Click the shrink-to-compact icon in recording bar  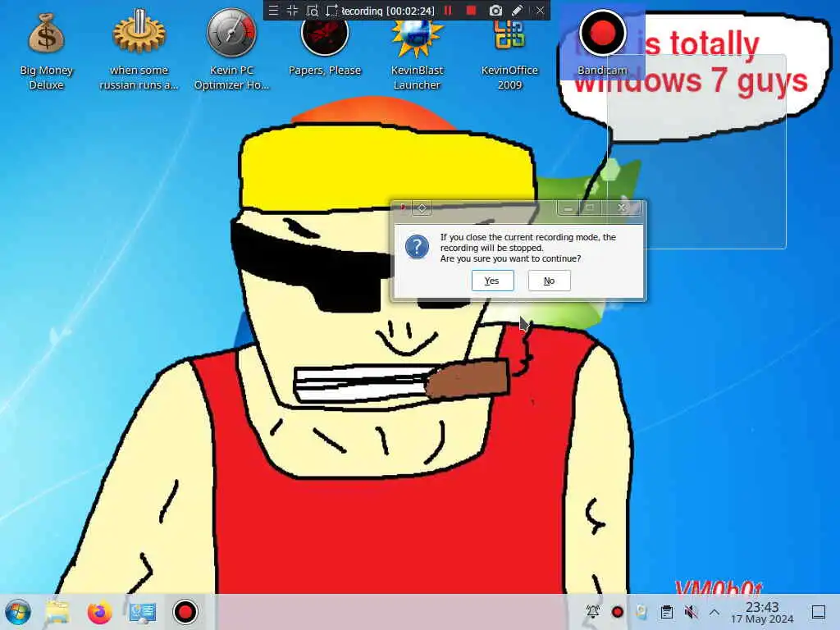coord(293,10)
